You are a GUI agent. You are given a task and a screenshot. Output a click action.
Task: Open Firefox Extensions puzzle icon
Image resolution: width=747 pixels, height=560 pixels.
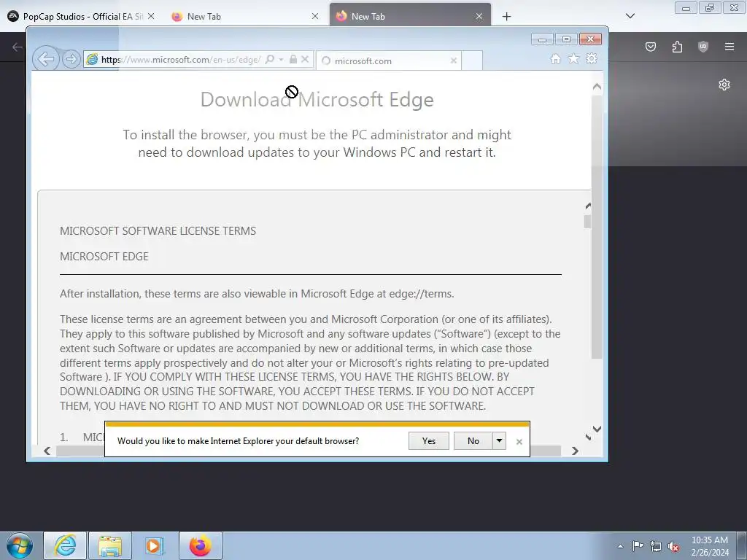coord(677,47)
